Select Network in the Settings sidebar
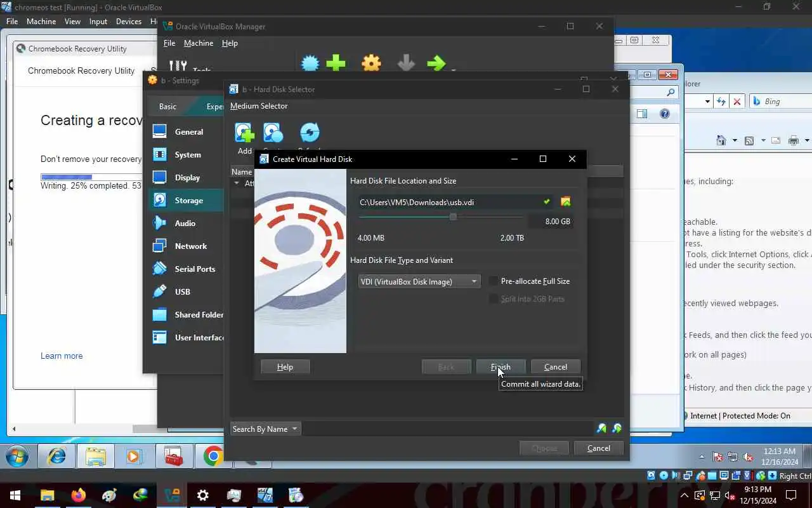 [187, 246]
